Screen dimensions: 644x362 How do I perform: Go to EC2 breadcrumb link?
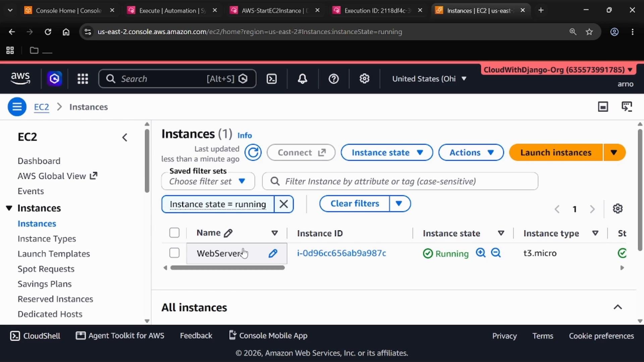[x=42, y=107]
